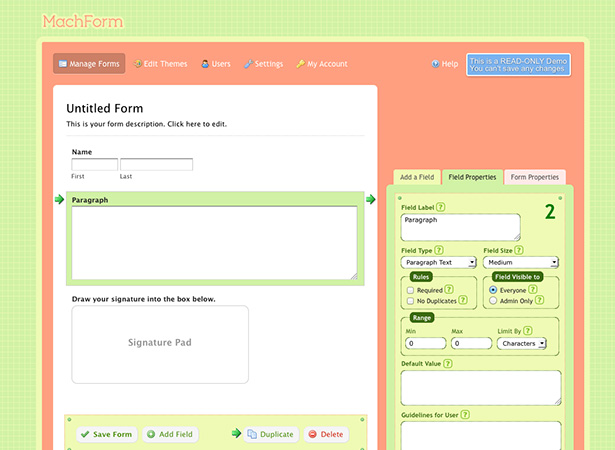Select the Admin Only radio button
This screenshot has height=450, width=615.
click(x=493, y=301)
